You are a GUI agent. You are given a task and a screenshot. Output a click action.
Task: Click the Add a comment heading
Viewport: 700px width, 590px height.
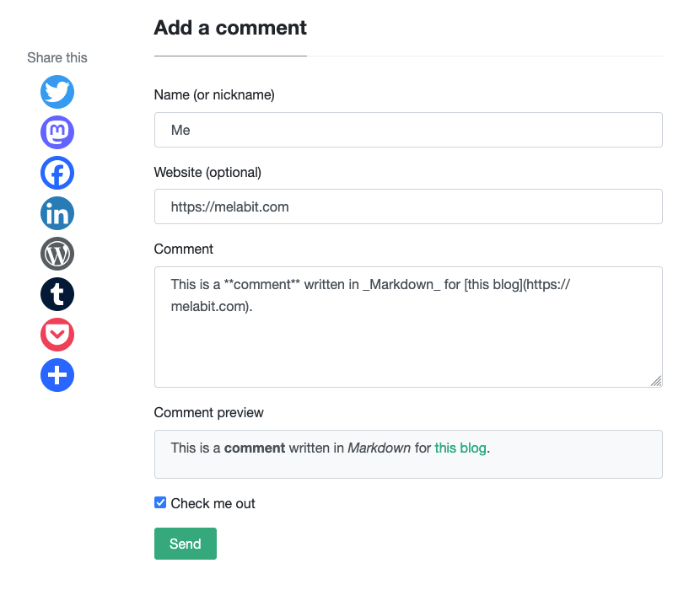(229, 28)
